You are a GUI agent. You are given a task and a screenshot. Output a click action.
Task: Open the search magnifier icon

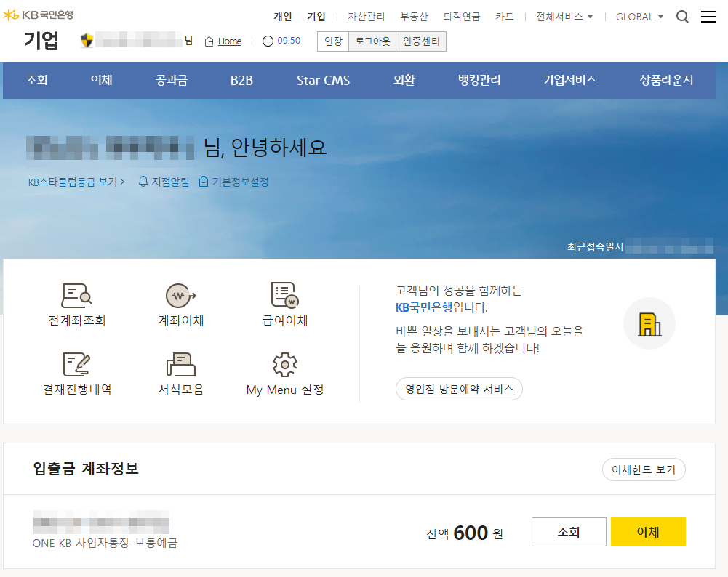click(x=682, y=17)
